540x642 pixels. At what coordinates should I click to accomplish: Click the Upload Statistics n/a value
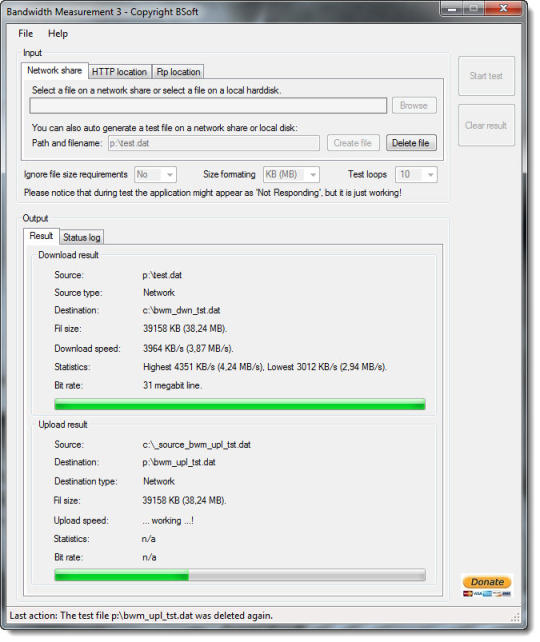point(149,539)
